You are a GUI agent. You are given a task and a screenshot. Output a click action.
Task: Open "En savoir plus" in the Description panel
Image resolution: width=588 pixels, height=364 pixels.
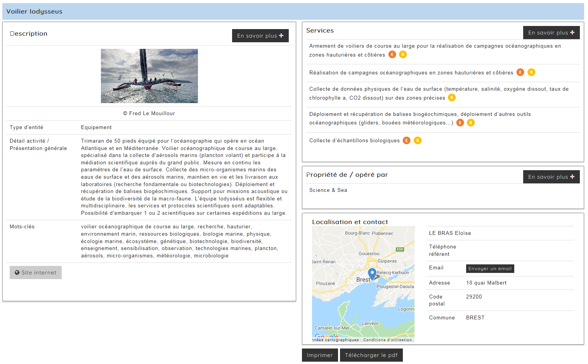(260, 36)
